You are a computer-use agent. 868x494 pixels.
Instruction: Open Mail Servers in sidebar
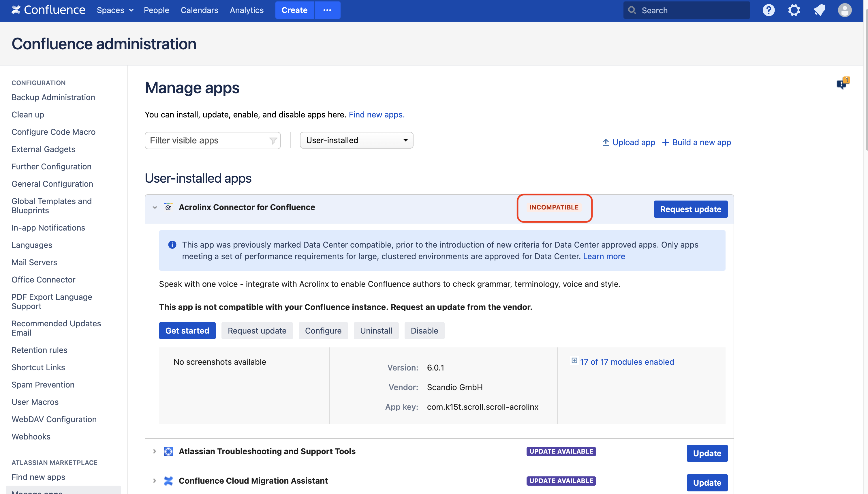34,262
